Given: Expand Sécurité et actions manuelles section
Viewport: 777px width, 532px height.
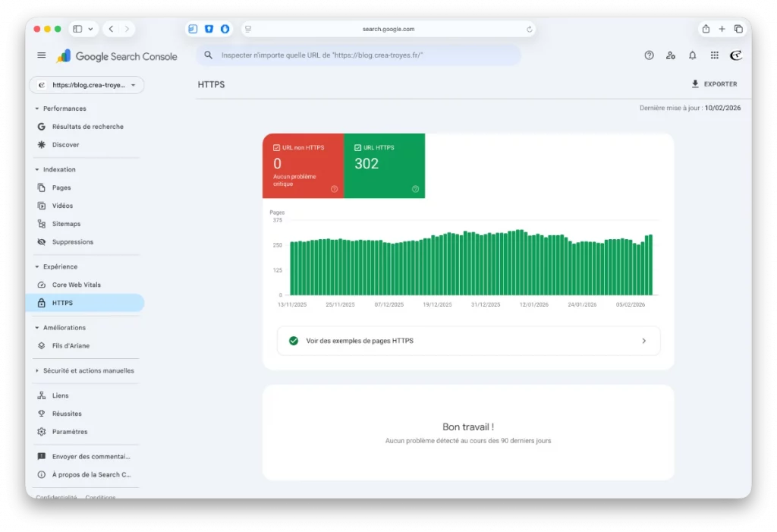Looking at the screenshot, I should (37, 371).
